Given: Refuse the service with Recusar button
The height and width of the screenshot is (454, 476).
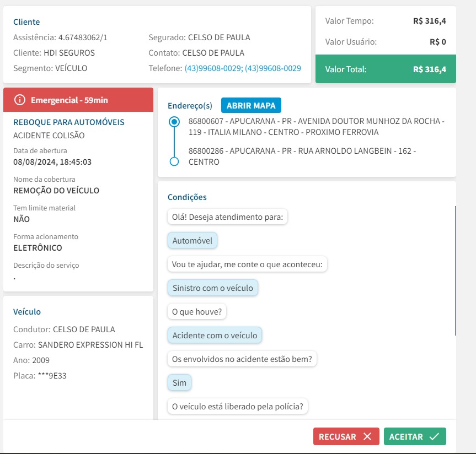Looking at the screenshot, I should 346,436.
